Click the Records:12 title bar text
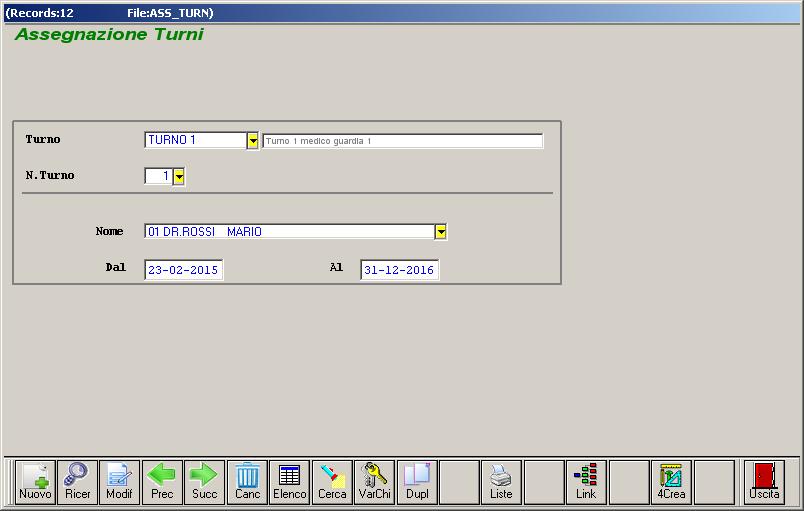The height and width of the screenshot is (511, 804). 39,13
